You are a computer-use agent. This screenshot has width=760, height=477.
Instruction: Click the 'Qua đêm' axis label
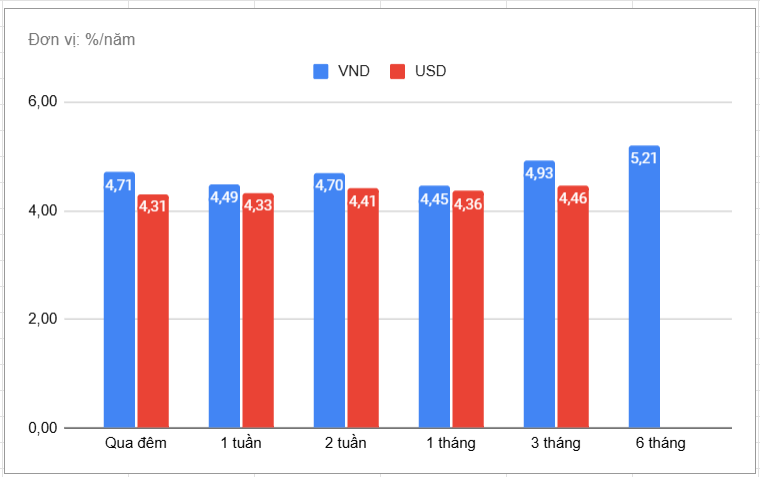coord(135,443)
